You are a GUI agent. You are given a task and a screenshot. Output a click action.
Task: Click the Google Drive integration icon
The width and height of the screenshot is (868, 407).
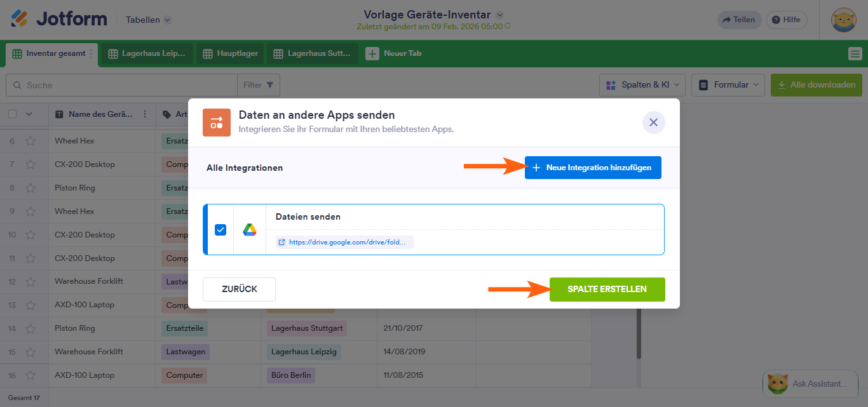tap(250, 230)
